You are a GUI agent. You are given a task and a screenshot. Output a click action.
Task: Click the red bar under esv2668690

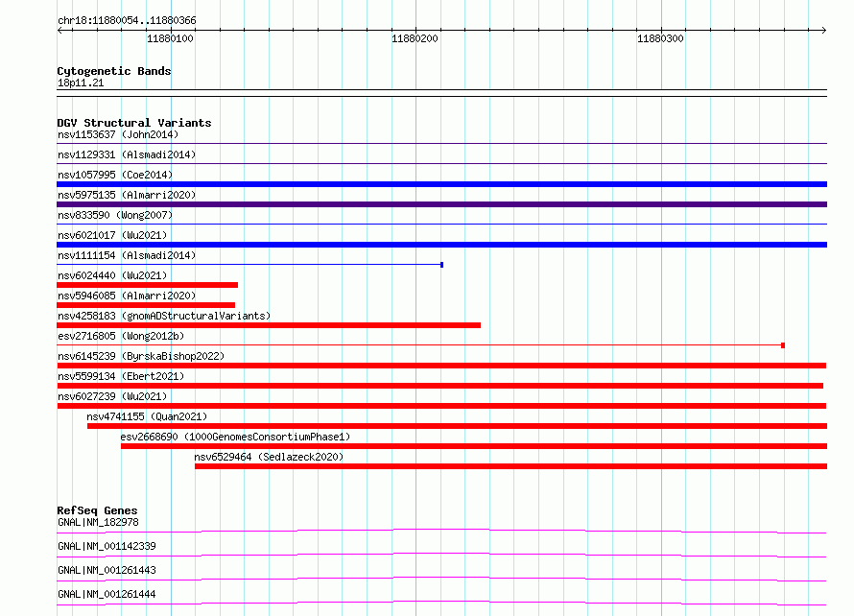point(474,446)
